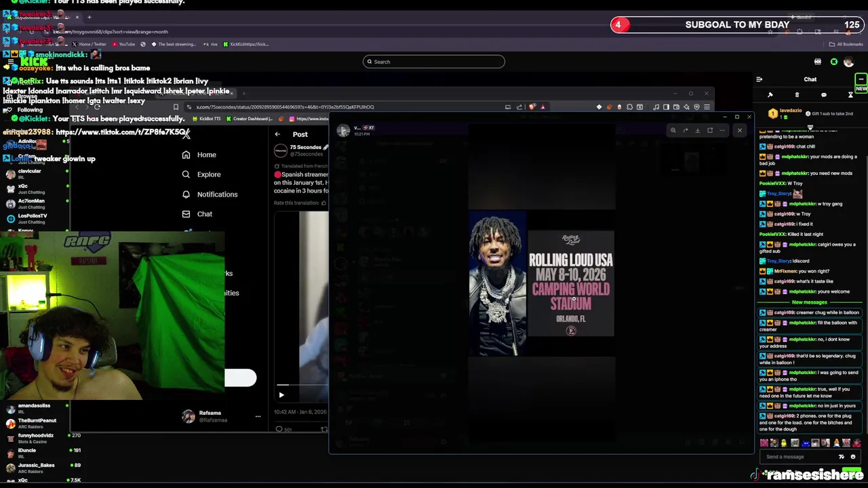868x488 pixels.
Task: Open the KickBot TTS bookmark
Action: pyautogui.click(x=206, y=119)
